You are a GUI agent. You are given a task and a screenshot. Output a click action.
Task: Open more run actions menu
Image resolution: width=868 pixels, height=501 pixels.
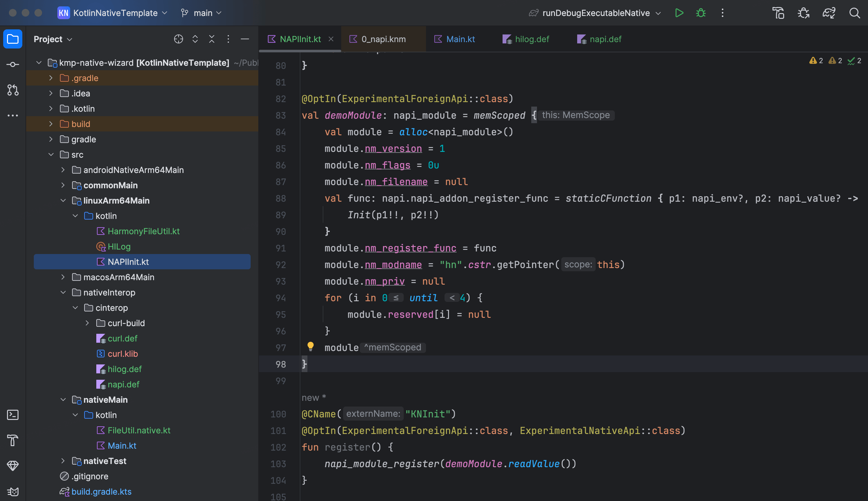(722, 13)
